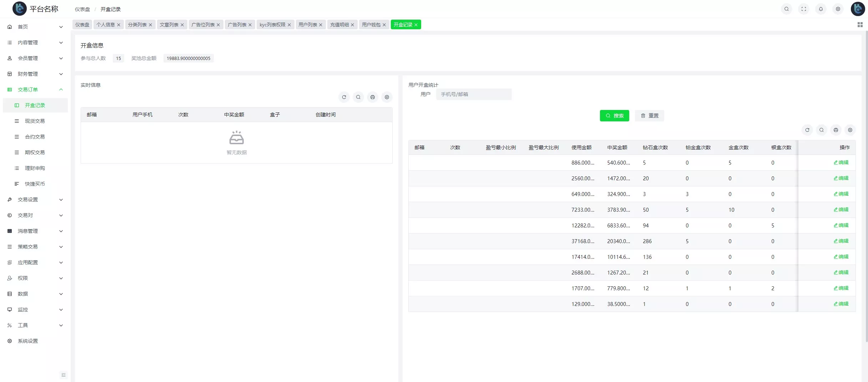Switch to the 充值明细 tab
The height and width of the screenshot is (382, 868).
tap(339, 25)
